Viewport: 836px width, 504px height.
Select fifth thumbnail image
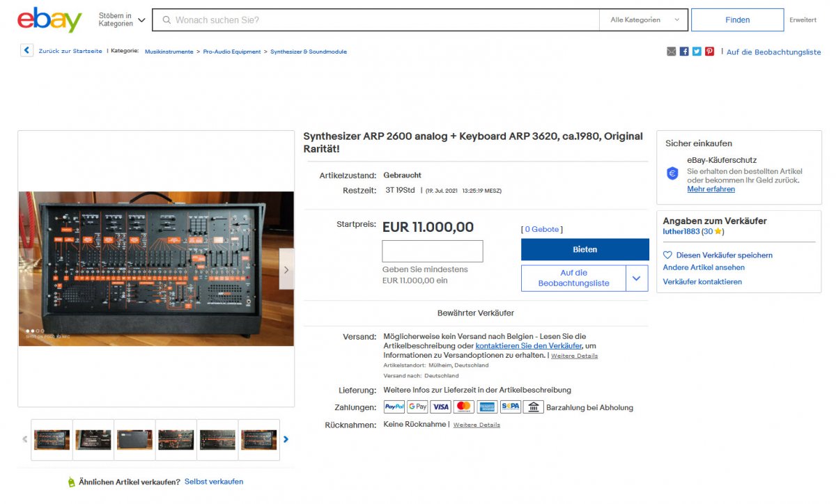(217, 439)
